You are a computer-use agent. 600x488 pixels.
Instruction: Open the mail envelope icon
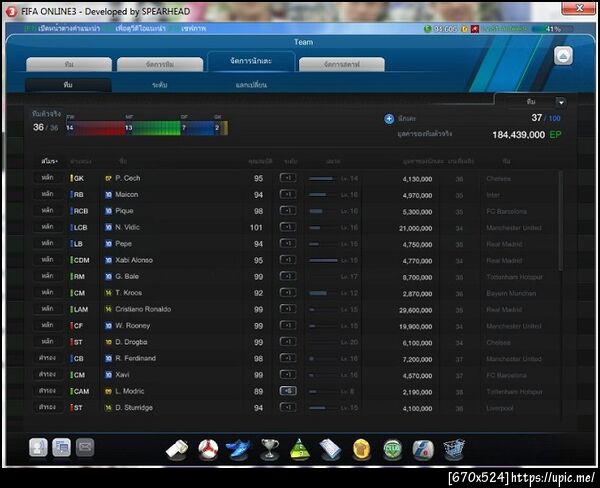point(85,447)
